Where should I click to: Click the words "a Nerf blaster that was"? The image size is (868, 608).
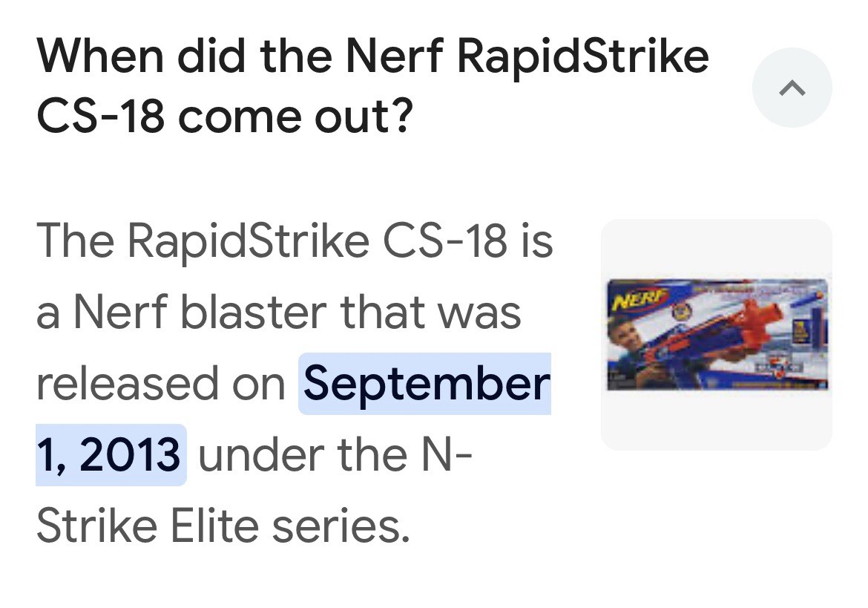278,313
